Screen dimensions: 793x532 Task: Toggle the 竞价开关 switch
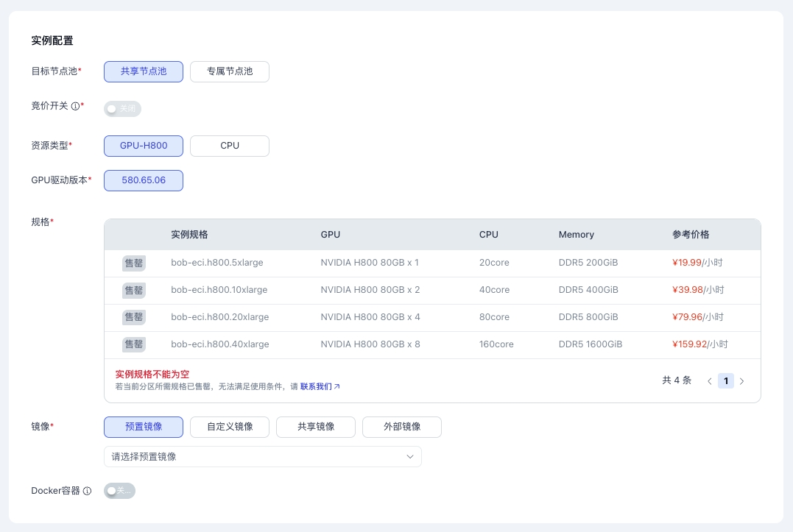click(x=122, y=109)
